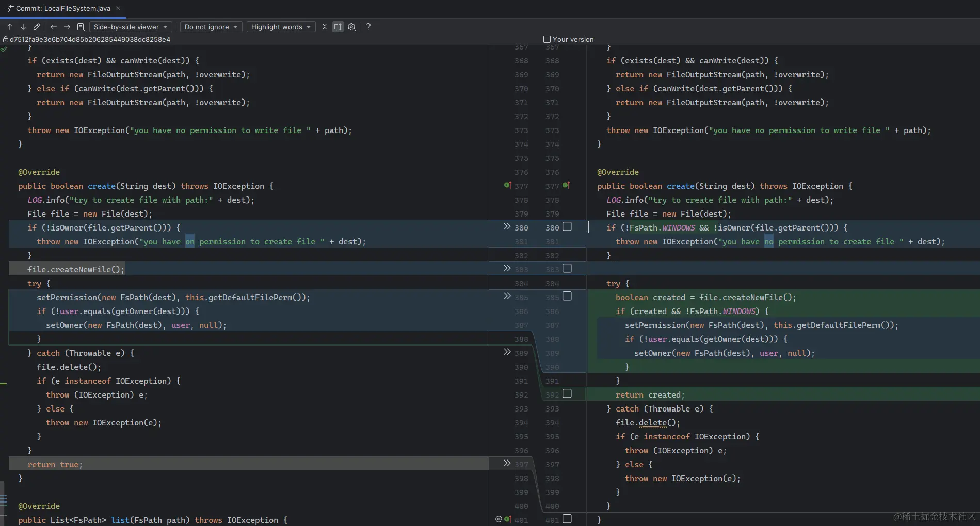This screenshot has height=526, width=980.
Task: Click left '} catch (Throwable e) {' line
Action: [x=81, y=353]
